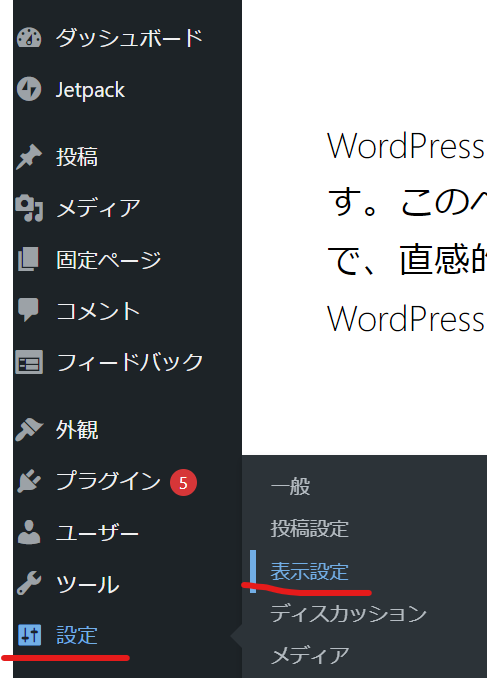The height and width of the screenshot is (678, 487).
Task: Click the paintbrush icon for 外観
Action: coord(29,429)
